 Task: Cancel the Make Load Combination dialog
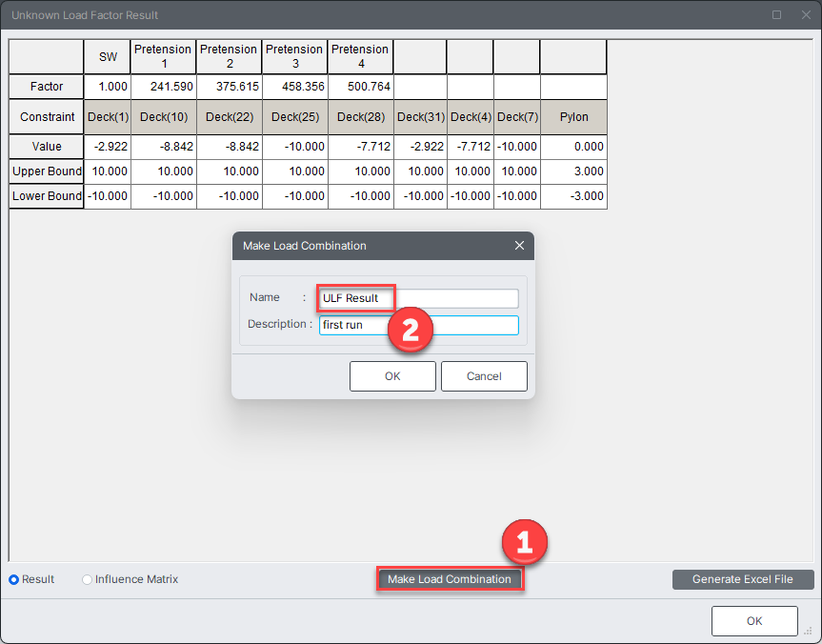[x=484, y=376]
